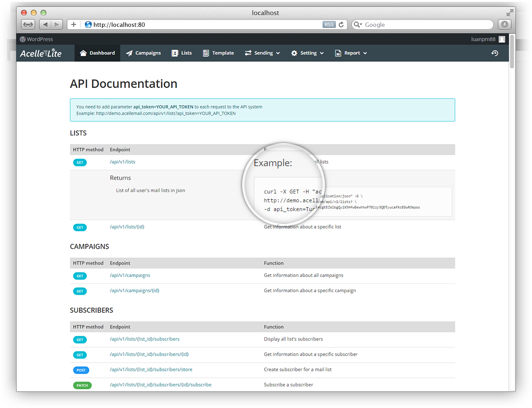The image size is (532, 408).
Task: Click the "LISTS" section heading
Action: click(78, 133)
